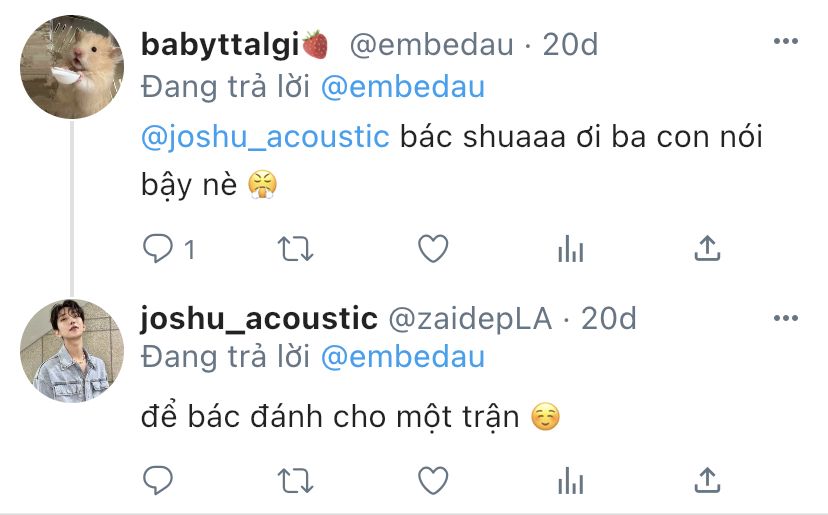Open more options on joshu_acoustic's tweet
The image size is (828, 515).
coord(786,318)
